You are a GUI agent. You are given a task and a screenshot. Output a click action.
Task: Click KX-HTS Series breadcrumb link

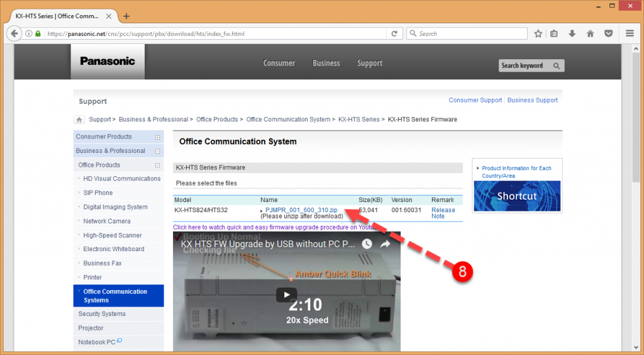click(x=359, y=120)
